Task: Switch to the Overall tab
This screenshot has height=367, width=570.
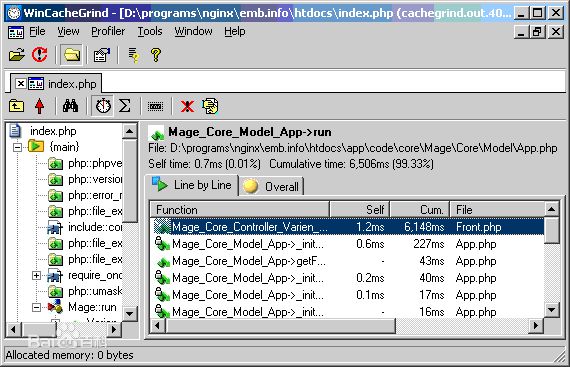Action: coord(271,186)
